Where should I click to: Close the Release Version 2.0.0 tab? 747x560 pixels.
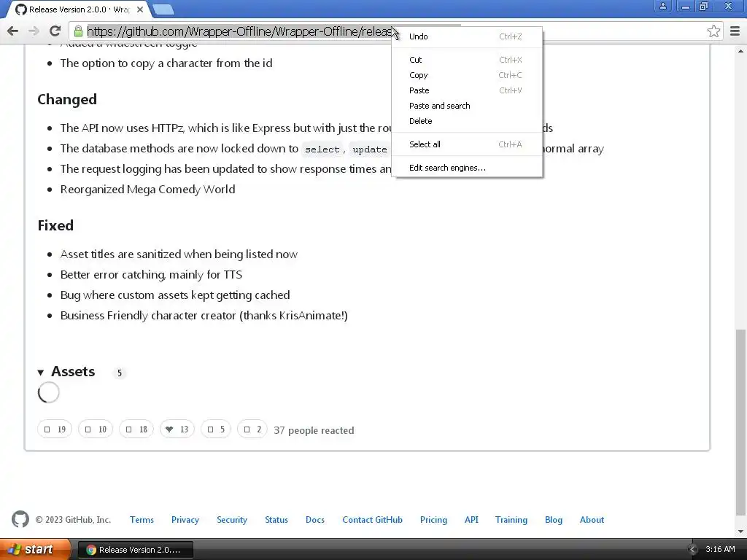click(x=140, y=9)
